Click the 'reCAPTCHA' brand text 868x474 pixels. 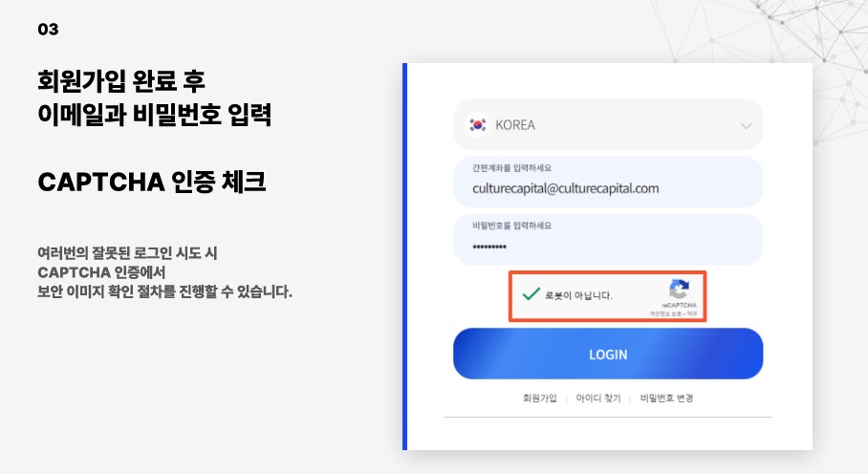(680, 305)
